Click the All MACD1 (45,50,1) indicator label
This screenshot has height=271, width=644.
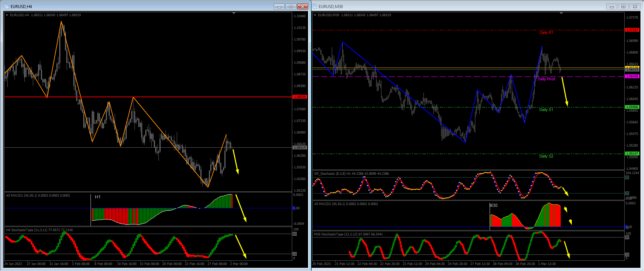click(x=38, y=196)
